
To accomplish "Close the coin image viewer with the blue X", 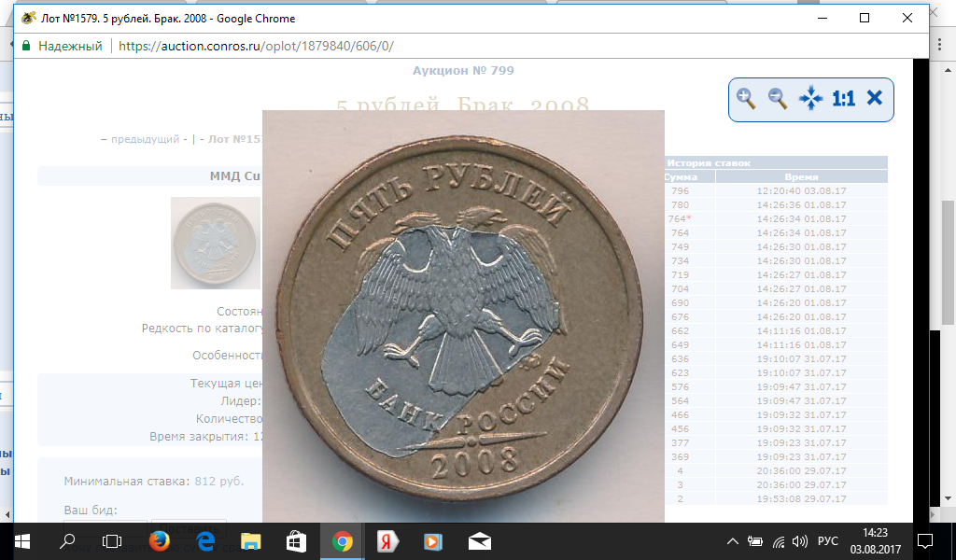I will (x=875, y=97).
